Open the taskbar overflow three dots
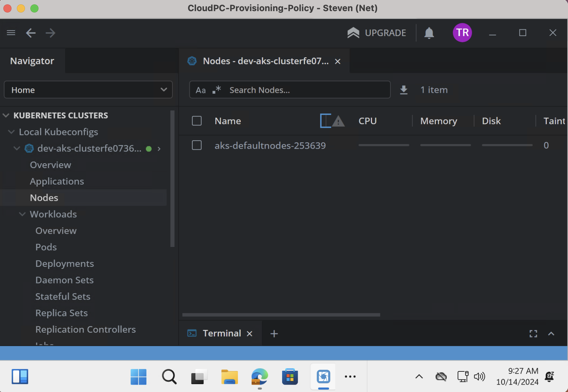568x392 pixels. point(350,376)
